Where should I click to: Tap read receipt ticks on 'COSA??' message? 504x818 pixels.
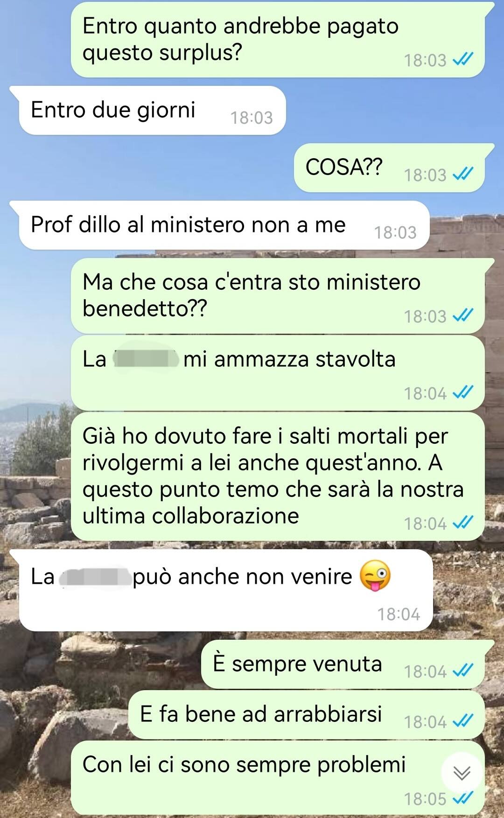[463, 174]
